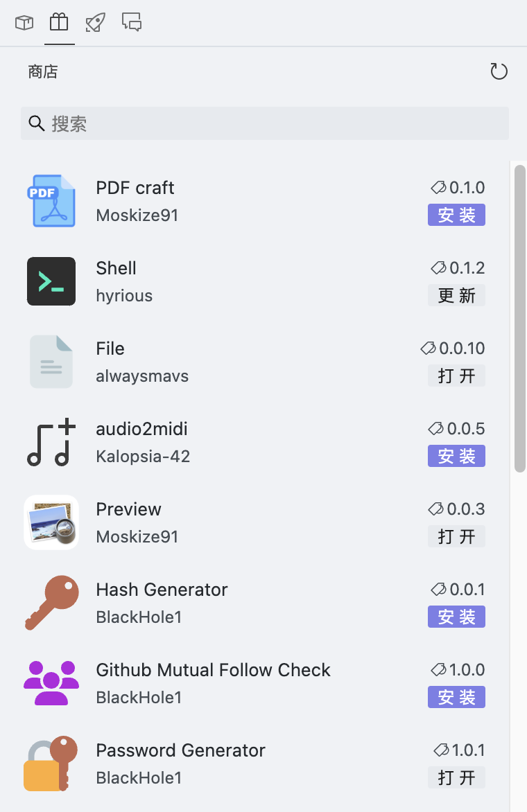
Task: Open the rocket tab
Action: click(95, 23)
